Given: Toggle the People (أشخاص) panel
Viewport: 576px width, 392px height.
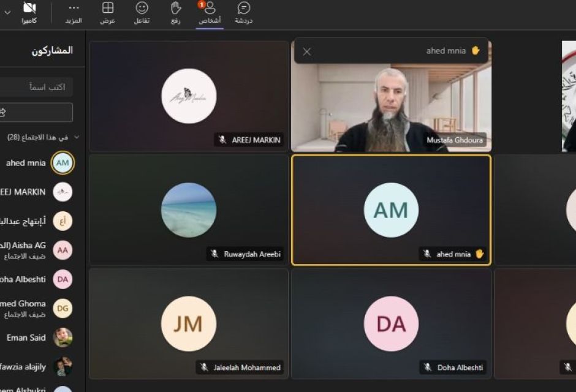Looking at the screenshot, I should click(x=210, y=13).
